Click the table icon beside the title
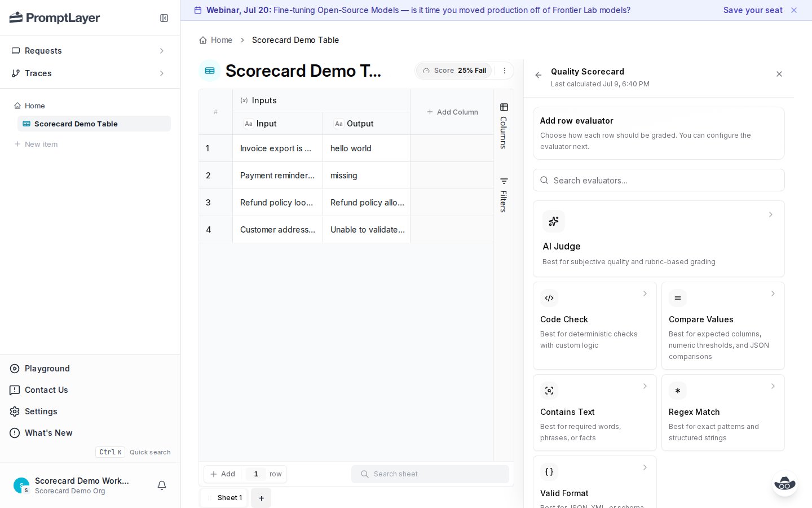 [x=210, y=71]
